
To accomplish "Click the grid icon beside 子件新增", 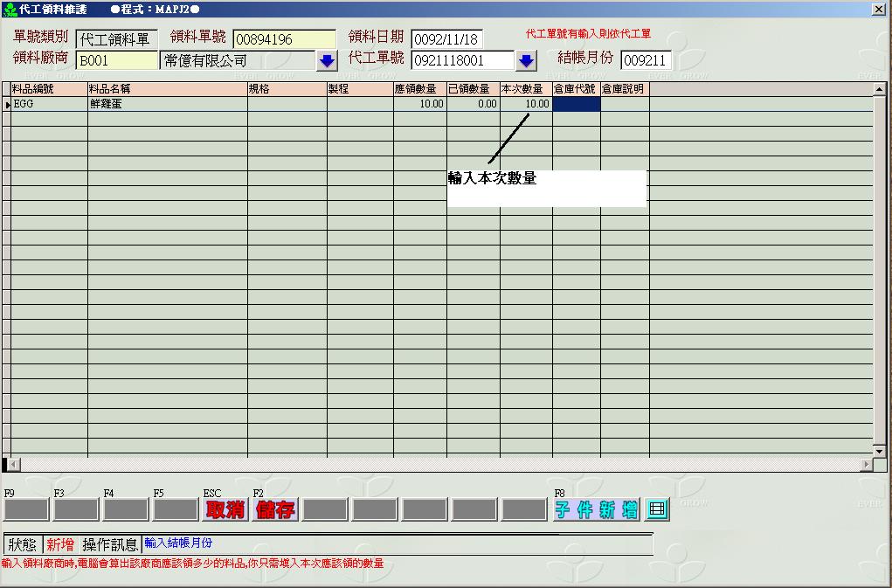I will coord(657,509).
